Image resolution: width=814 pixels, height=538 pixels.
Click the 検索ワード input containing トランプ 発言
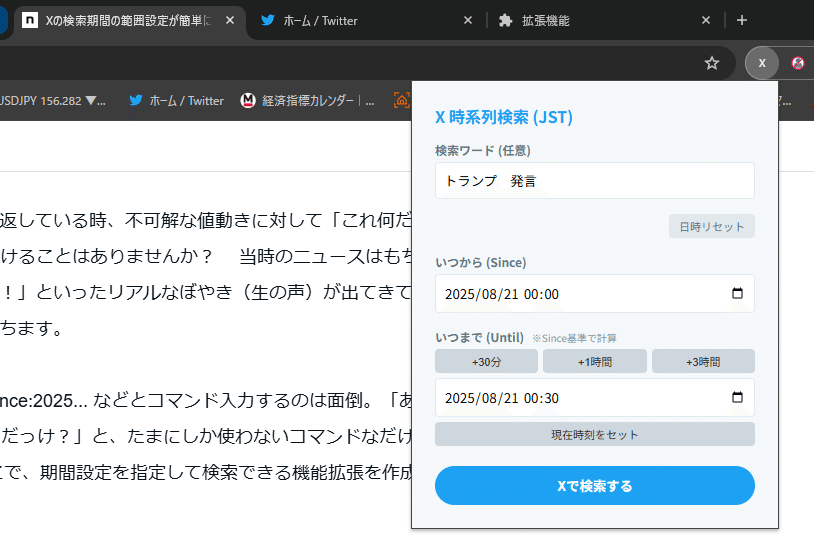click(x=595, y=181)
